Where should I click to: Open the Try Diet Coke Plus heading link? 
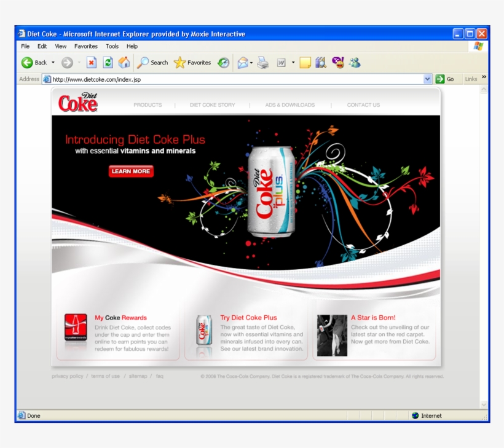coord(248,318)
